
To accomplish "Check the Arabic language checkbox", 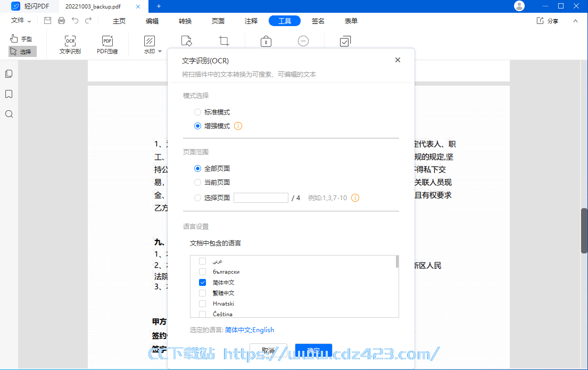I will [203, 261].
